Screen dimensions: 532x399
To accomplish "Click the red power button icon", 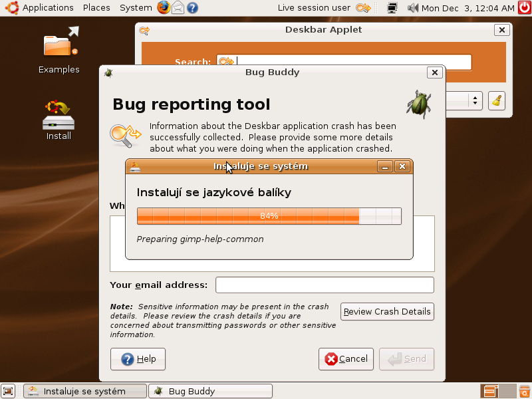I will pyautogui.click(x=525, y=7).
